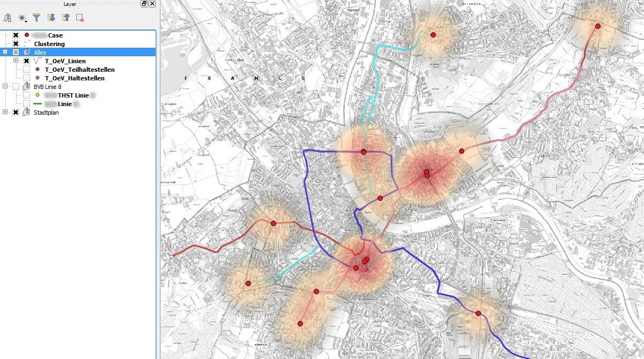Expand the T_OeV_Linien layer legend

pyautogui.click(x=16, y=61)
